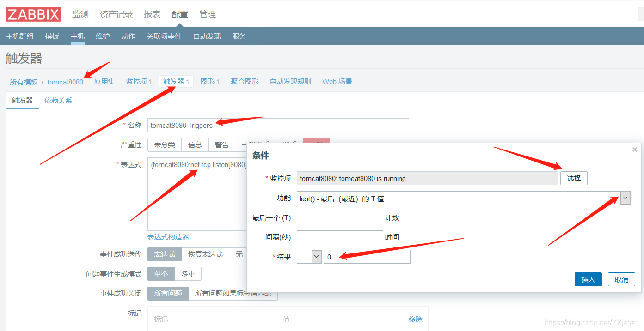Viewport: 644px width, 331px height.
Task: Switch to the 触发器 form tab
Action: [x=23, y=100]
